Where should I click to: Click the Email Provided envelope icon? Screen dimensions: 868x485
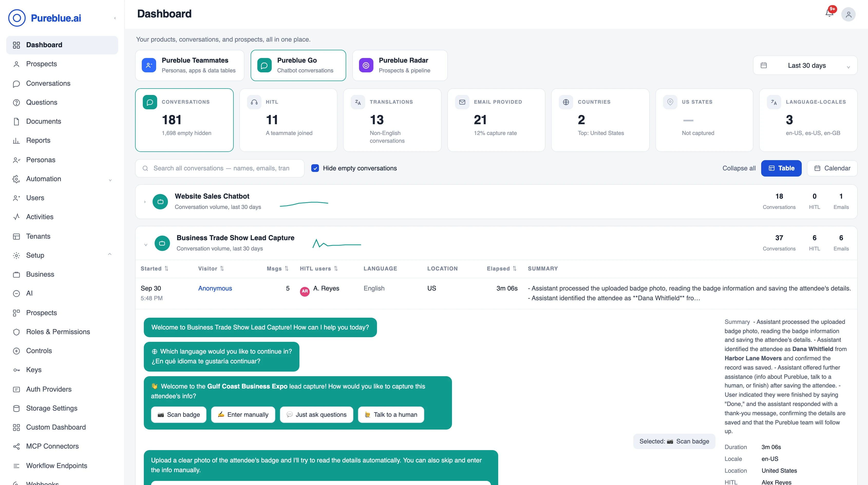point(462,102)
